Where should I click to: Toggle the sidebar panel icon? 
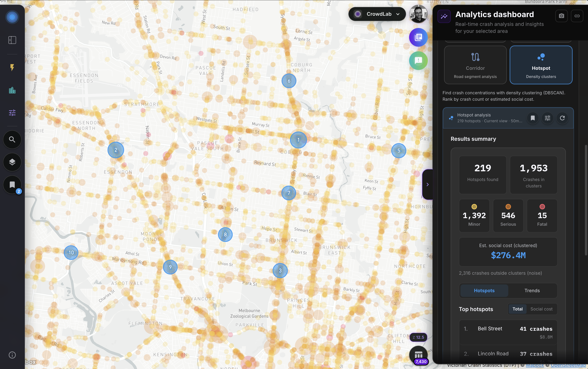click(12, 40)
